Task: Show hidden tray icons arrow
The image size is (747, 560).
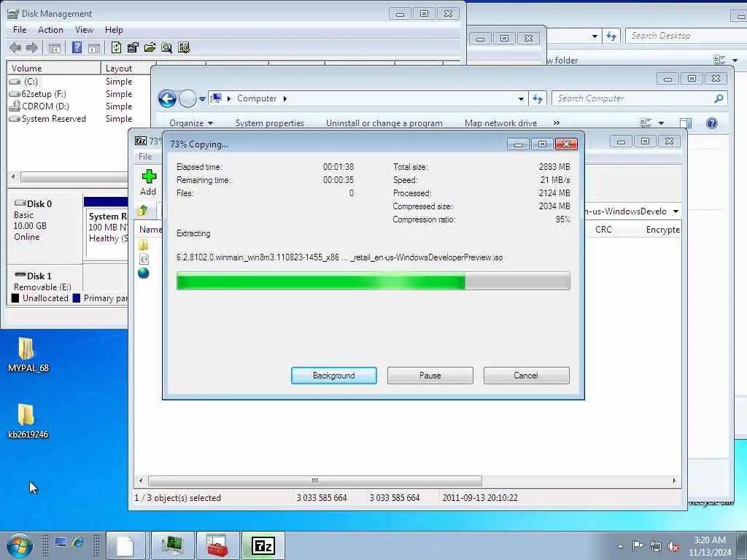Action: [620, 547]
